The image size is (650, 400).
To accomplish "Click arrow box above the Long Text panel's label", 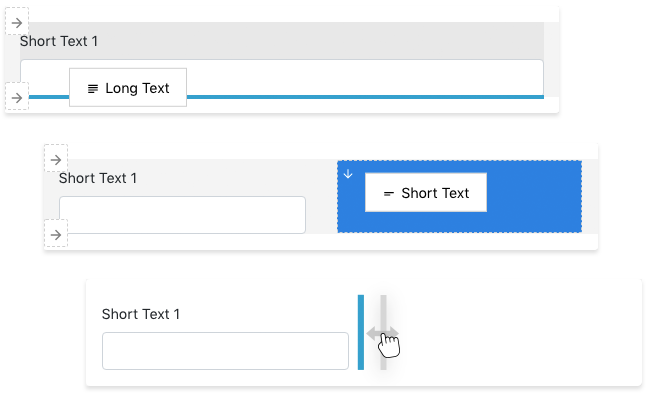I will click(x=17, y=22).
